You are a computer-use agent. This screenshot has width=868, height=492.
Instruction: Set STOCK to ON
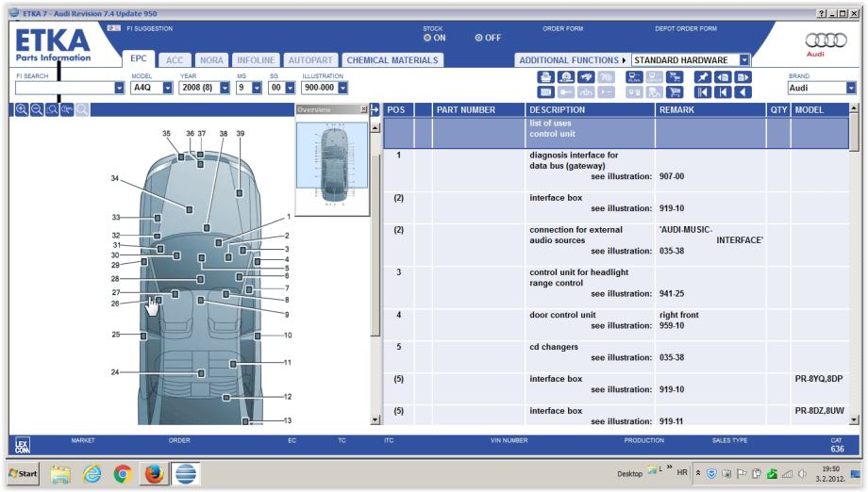click(427, 38)
